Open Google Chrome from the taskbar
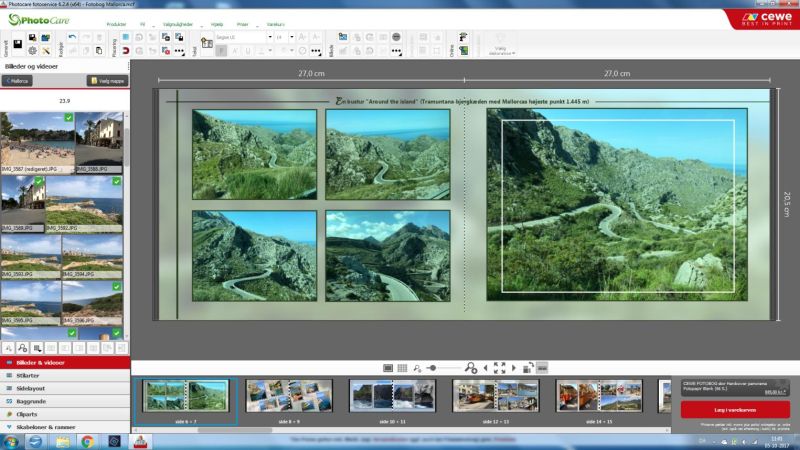 point(88,441)
